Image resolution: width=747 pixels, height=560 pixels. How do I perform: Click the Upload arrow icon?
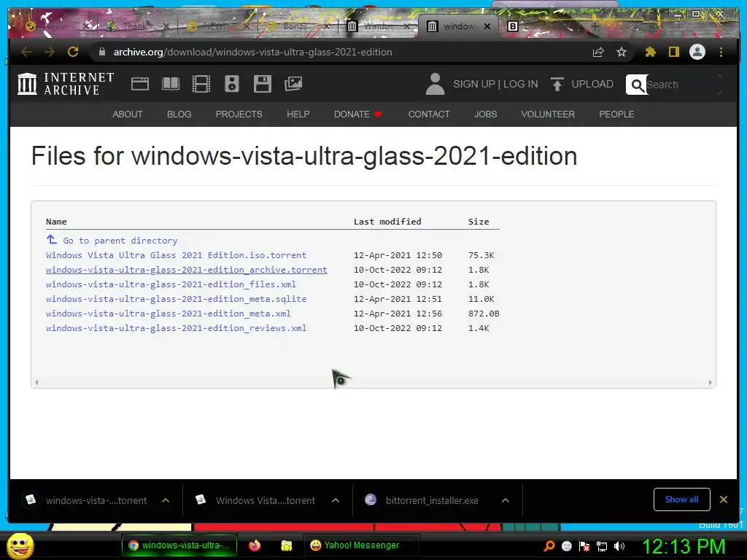557,85
